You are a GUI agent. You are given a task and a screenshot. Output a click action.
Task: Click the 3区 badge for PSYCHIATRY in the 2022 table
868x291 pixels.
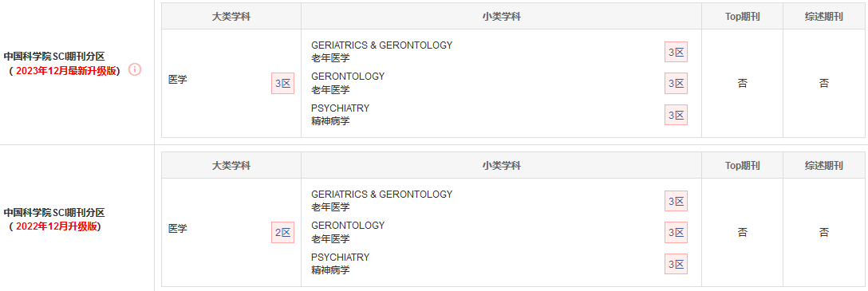pos(676,264)
